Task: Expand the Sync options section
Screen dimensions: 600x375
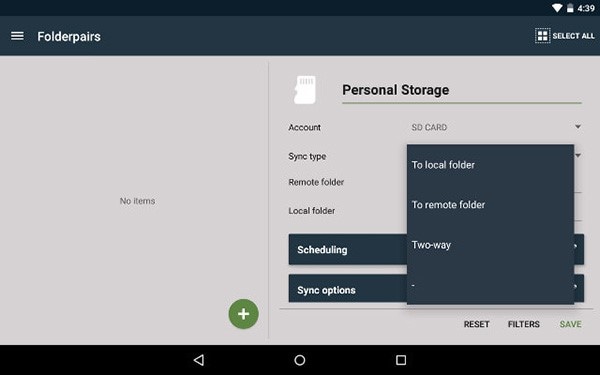Action: click(347, 290)
